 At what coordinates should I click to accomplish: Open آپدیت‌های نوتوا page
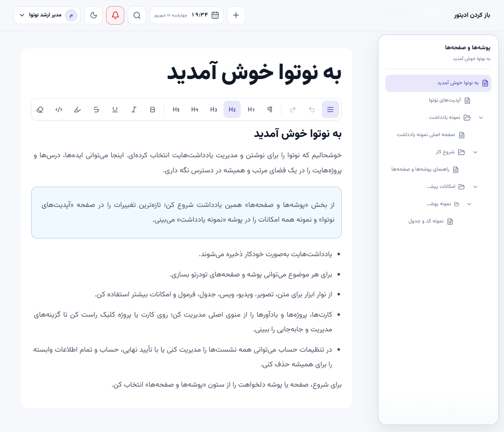tap(445, 100)
